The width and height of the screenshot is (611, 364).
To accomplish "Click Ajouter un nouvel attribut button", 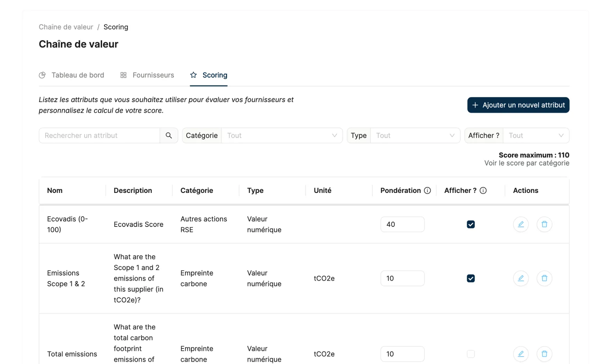I will point(518,105).
